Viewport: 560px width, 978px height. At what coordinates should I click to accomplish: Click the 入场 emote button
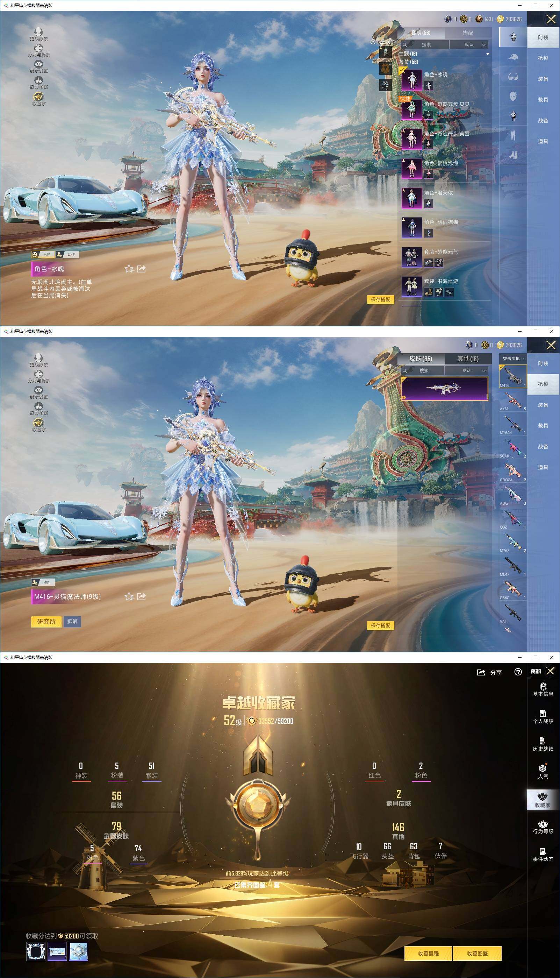point(43,254)
